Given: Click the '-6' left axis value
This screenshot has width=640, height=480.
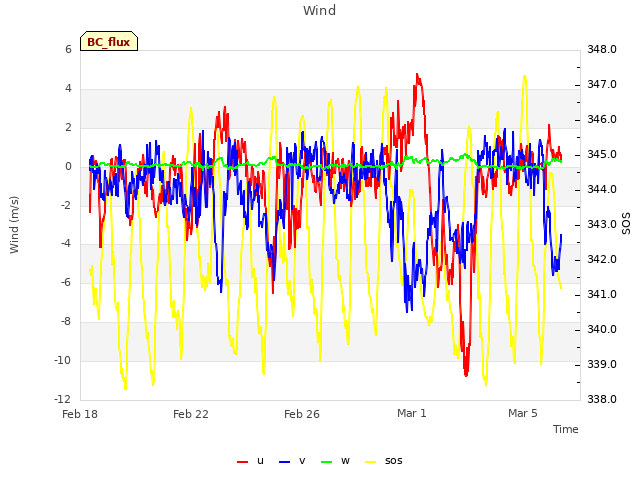Looking at the screenshot, I should click(66, 282).
